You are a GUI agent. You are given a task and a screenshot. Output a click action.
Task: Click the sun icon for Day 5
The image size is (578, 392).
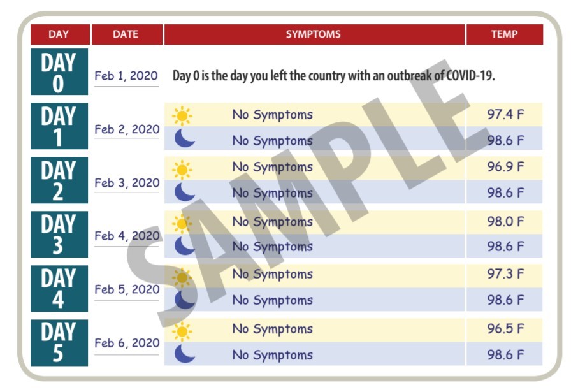[182, 331]
